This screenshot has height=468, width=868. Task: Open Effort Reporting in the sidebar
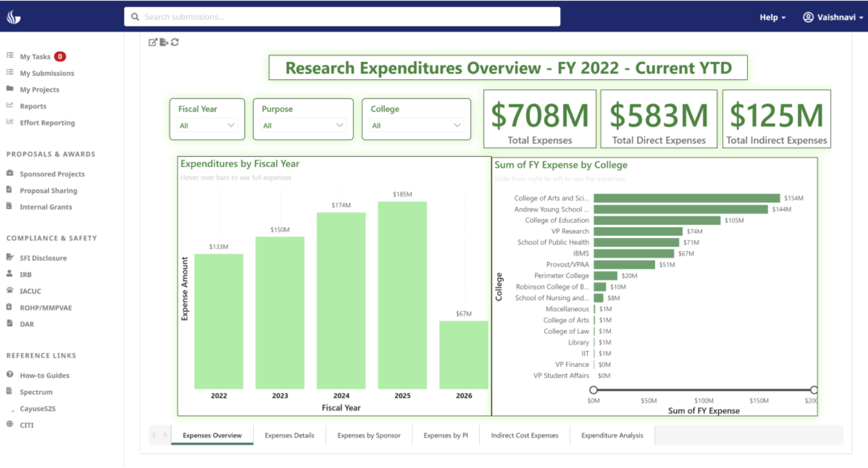[x=47, y=123]
